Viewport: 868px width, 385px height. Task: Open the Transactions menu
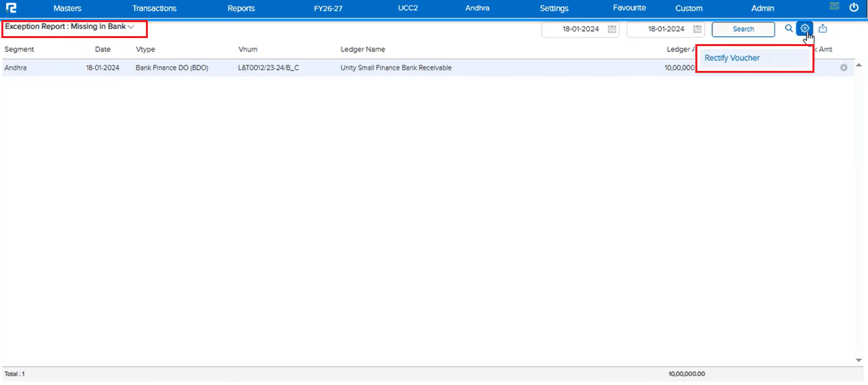155,9
